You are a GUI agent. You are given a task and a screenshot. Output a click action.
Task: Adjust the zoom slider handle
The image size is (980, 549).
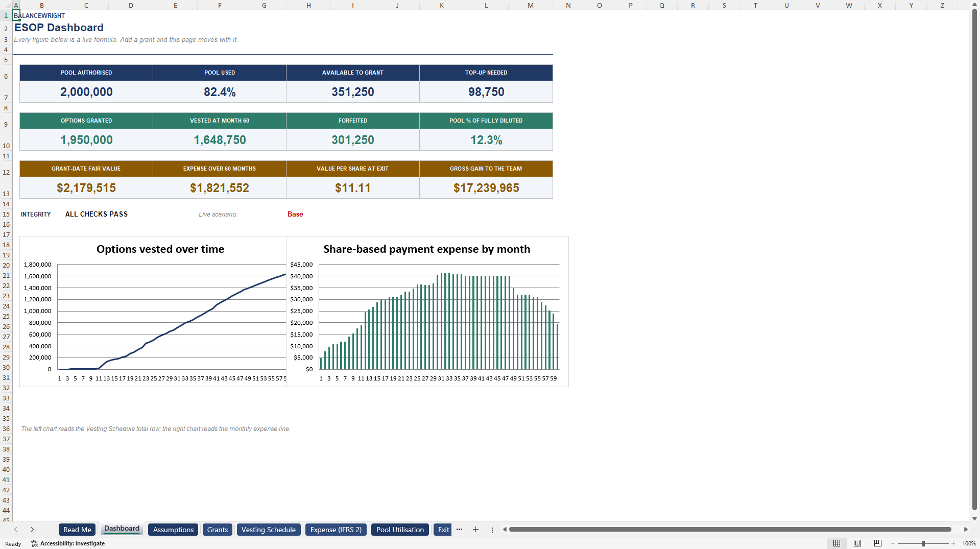pos(923,543)
